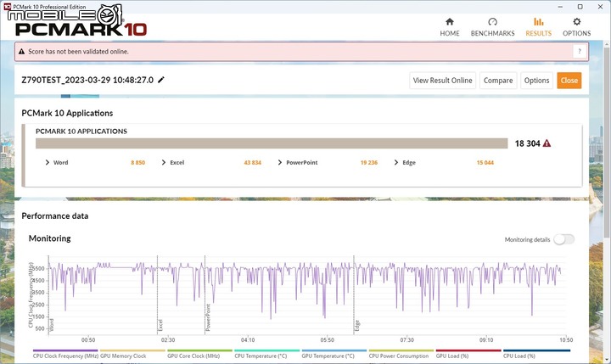Switch to the RESULTS section

(538, 27)
